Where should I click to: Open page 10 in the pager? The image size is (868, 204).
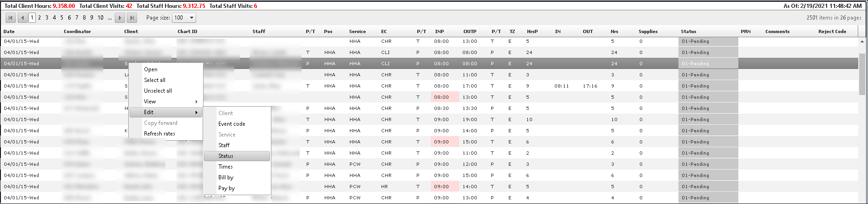pyautogui.click(x=100, y=18)
